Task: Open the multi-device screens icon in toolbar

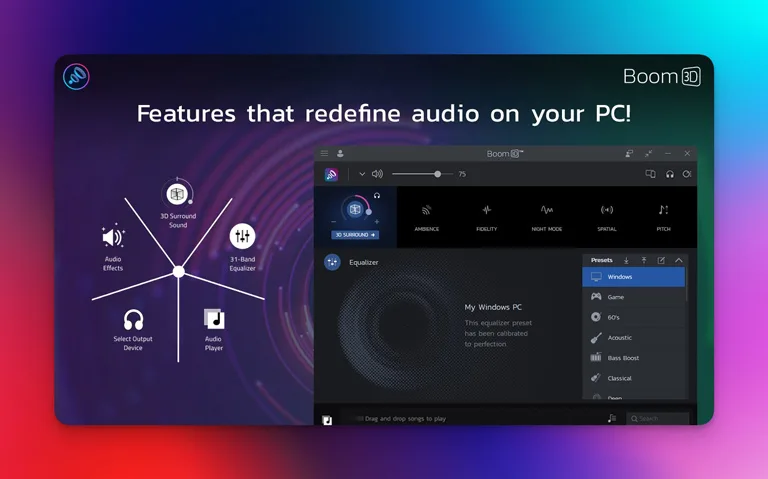Action: (x=650, y=174)
